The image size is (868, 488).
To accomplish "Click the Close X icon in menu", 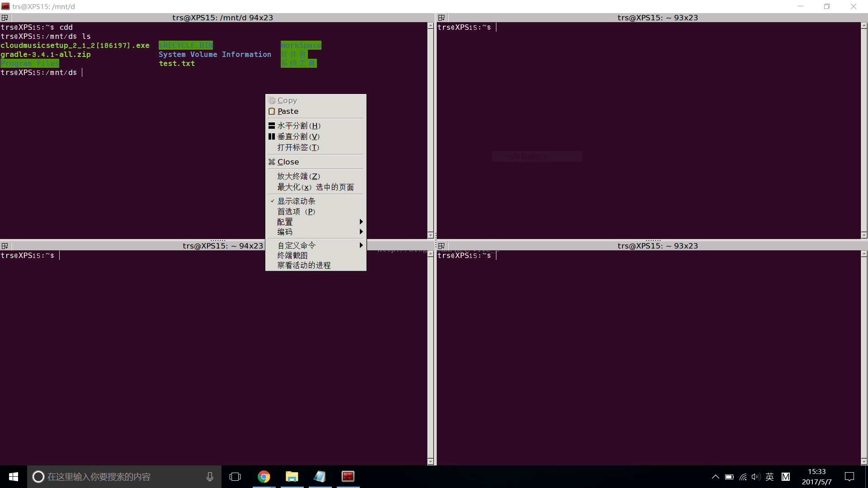I will click(272, 162).
